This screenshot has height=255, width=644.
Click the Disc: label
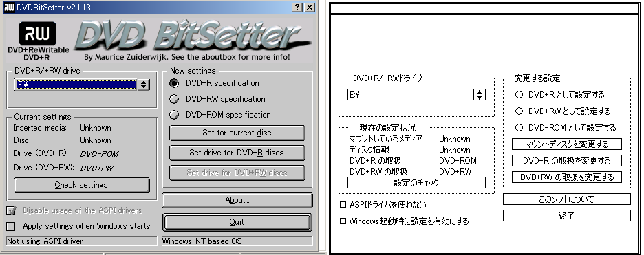coord(22,140)
